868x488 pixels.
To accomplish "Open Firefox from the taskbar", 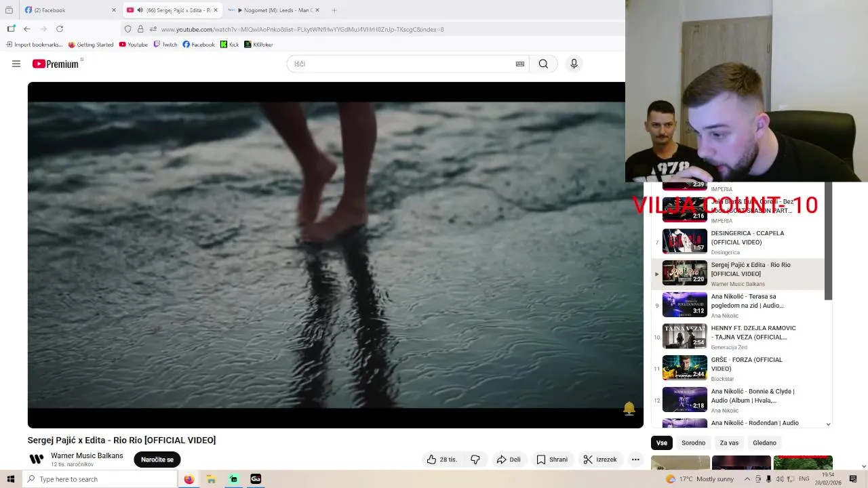I will point(189,479).
